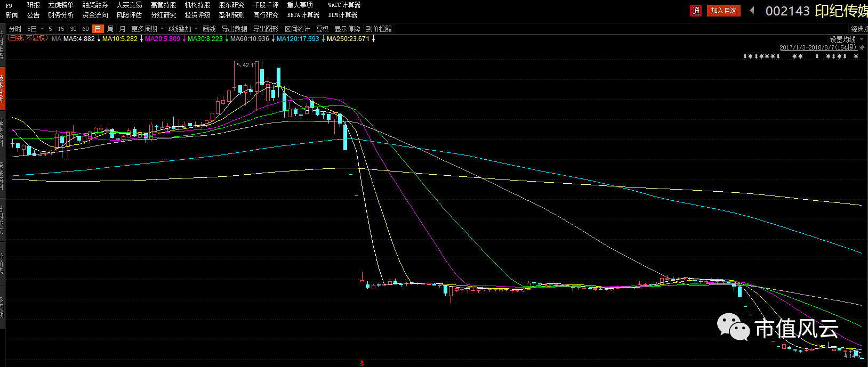Click the arrow after MA250 value

[x=373, y=39]
